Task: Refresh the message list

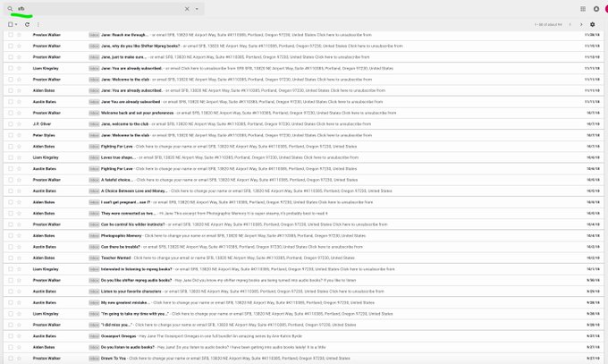Action: pos(27,24)
